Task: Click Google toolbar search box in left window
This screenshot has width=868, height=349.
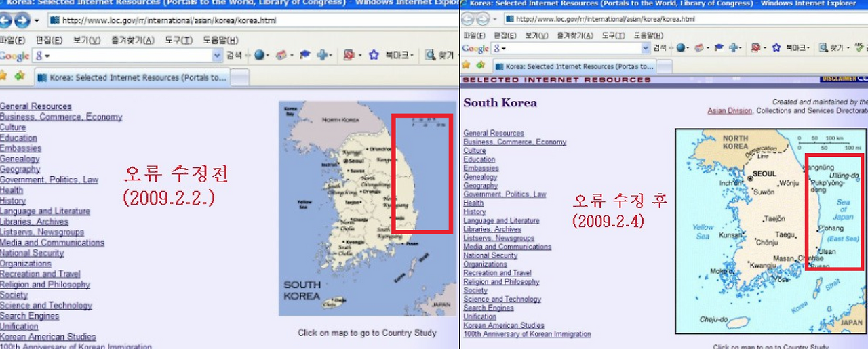Action: pos(129,56)
